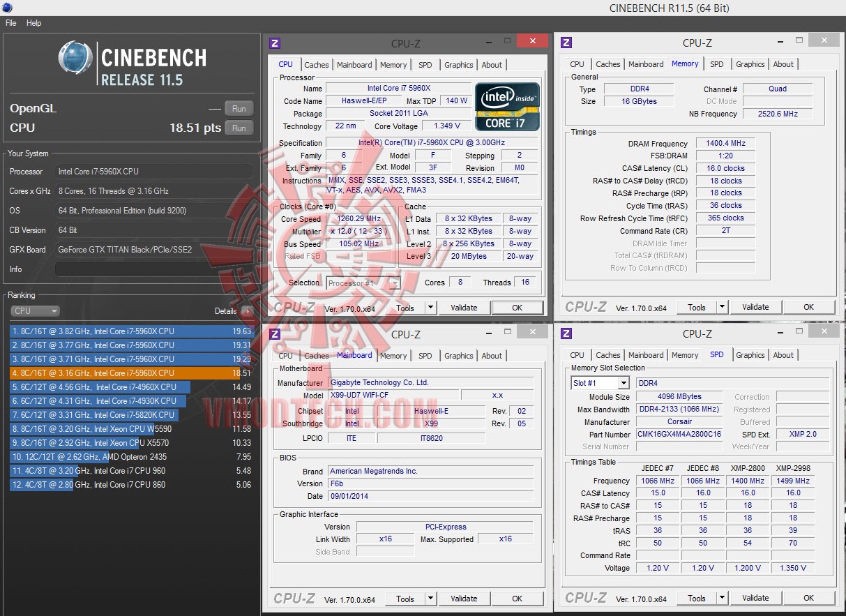The image size is (846, 616).
Task: Click Validate in CPU tab window
Action: coord(464,308)
